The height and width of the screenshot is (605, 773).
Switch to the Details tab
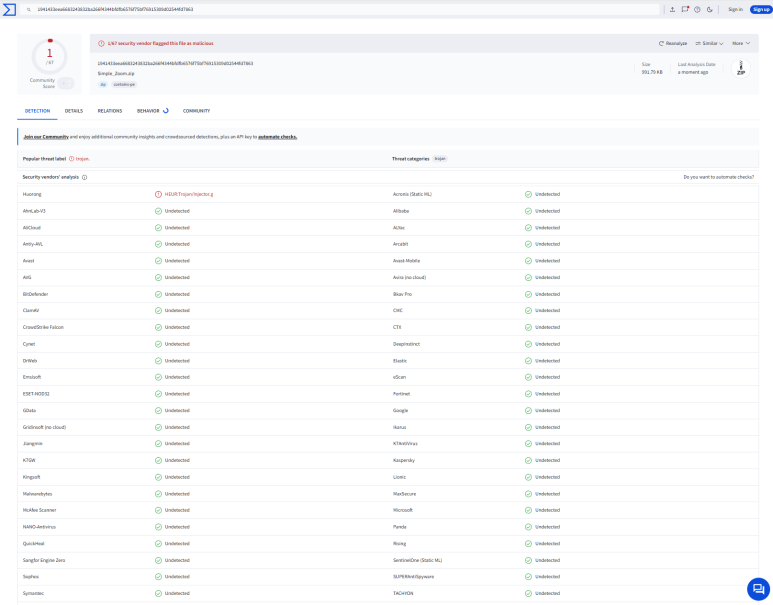[x=74, y=111]
